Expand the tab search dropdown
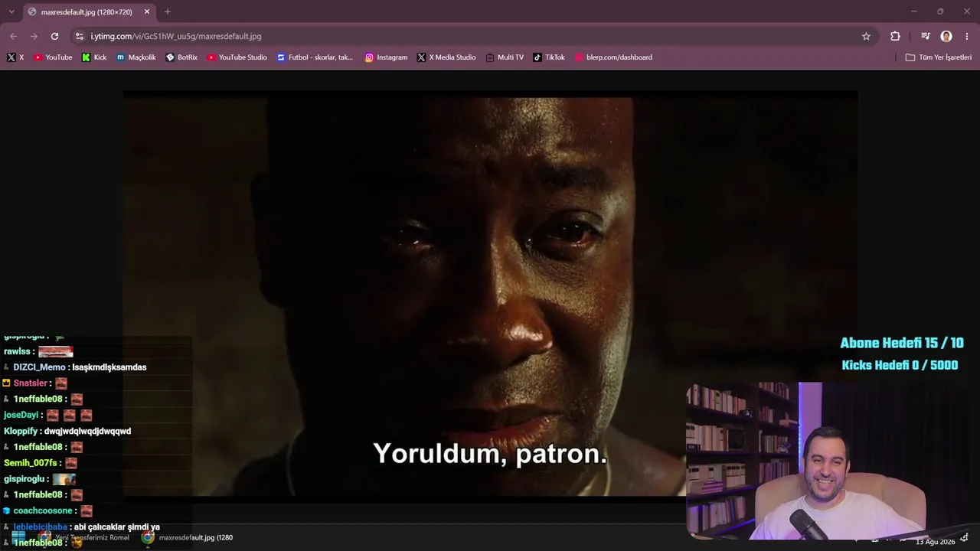980x551 pixels. click(x=11, y=11)
